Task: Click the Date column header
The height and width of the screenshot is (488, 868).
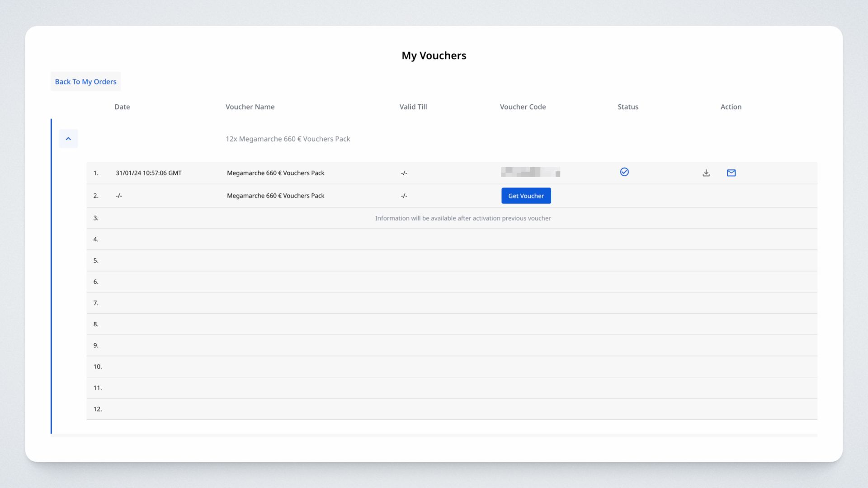Action: [122, 107]
